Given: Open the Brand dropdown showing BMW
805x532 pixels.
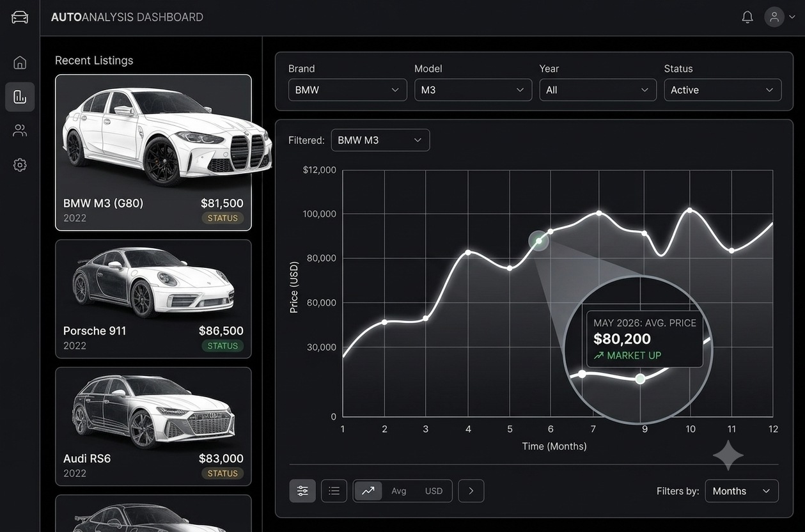Looking at the screenshot, I should click(x=347, y=90).
